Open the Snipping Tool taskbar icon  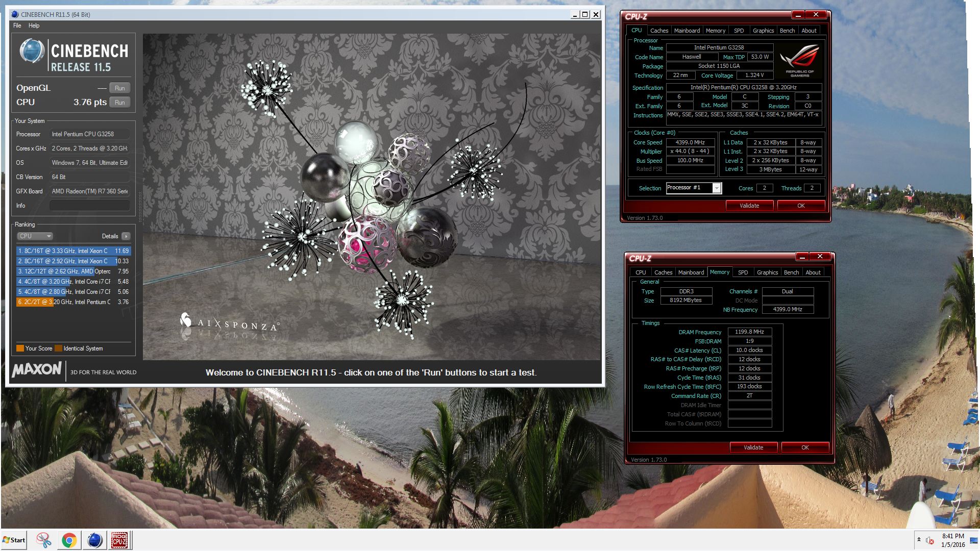(44, 540)
